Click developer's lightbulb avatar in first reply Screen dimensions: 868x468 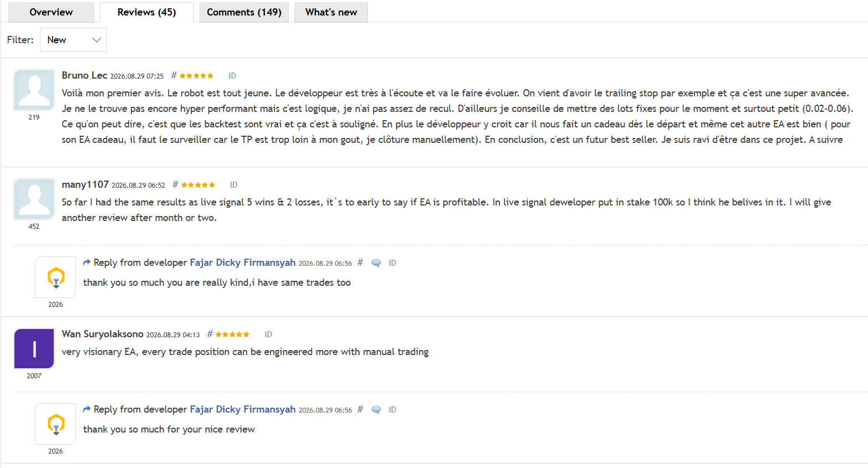click(55, 277)
